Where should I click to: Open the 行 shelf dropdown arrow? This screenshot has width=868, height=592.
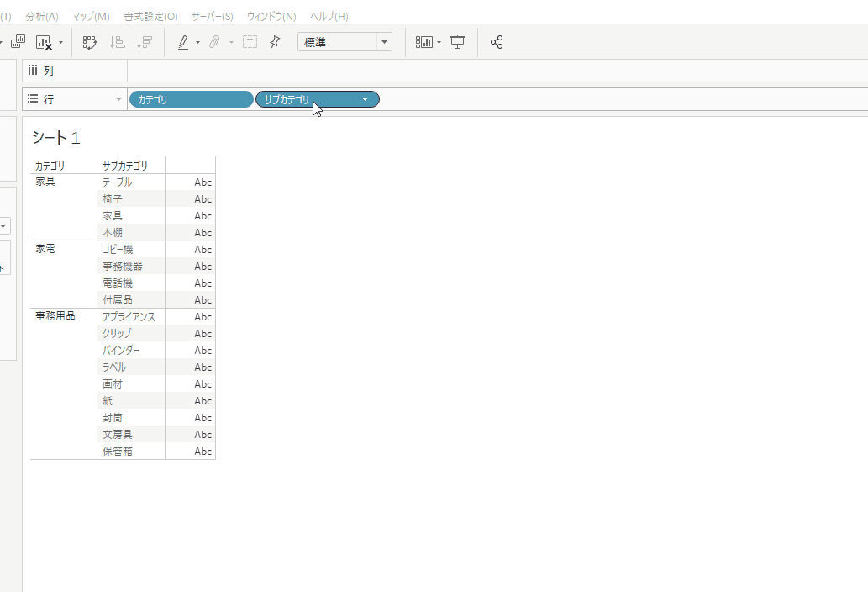pos(118,99)
